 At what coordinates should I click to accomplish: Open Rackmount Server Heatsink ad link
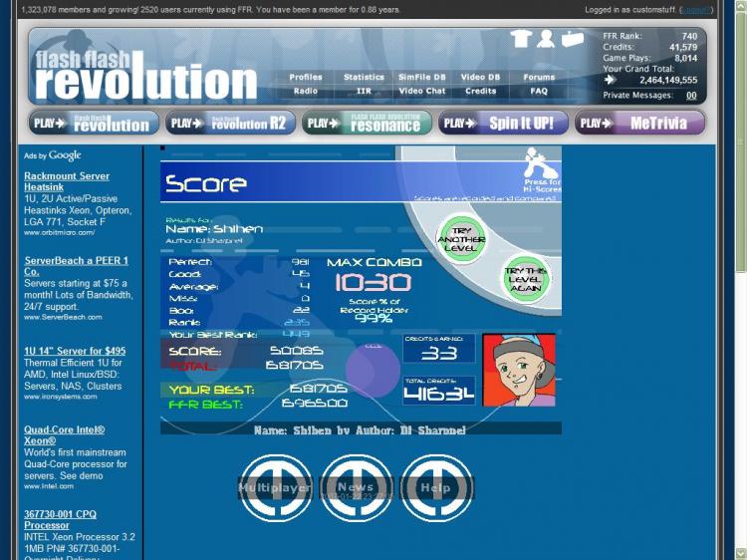pos(67,181)
